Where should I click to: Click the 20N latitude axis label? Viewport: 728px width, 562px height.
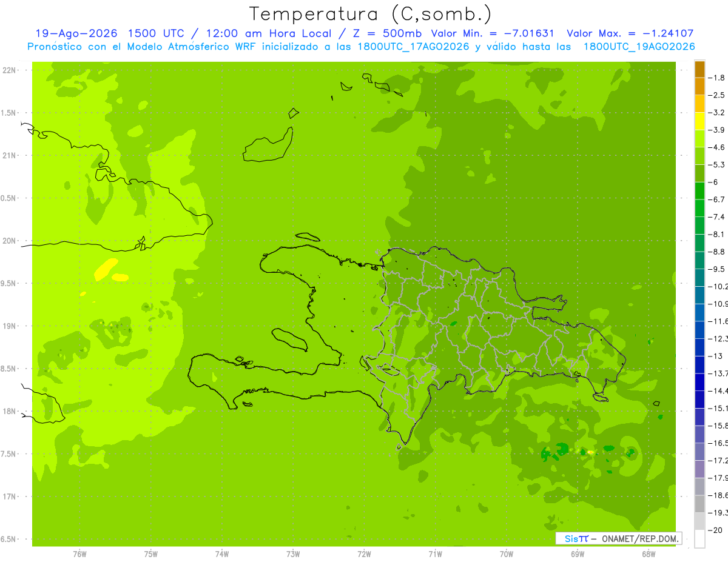(10, 241)
